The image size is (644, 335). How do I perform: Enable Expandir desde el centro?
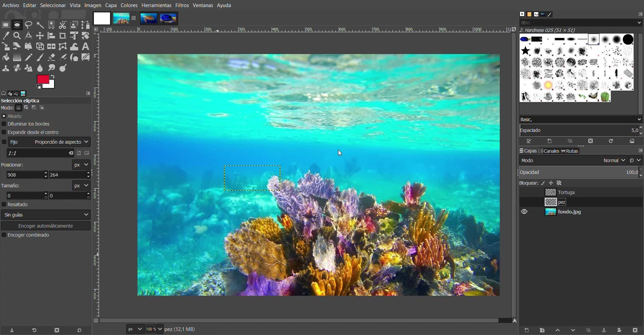[x=4, y=132]
